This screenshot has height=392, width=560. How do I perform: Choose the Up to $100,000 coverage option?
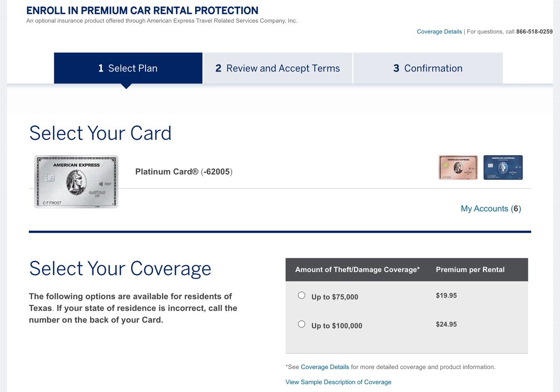pos(301,323)
